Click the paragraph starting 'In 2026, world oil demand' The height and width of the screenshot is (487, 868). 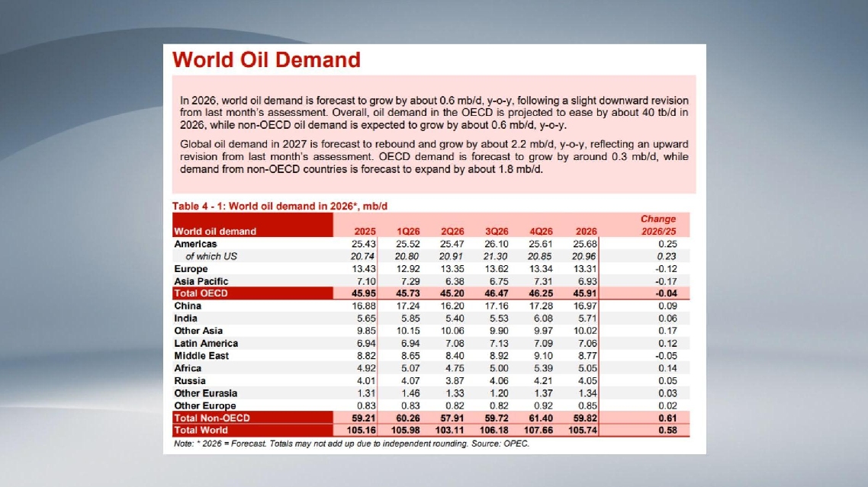[434, 113]
